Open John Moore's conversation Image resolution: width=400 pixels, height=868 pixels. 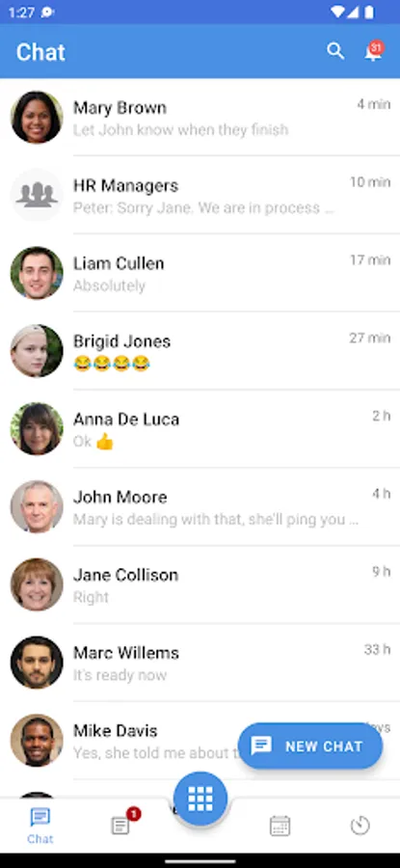(x=200, y=507)
